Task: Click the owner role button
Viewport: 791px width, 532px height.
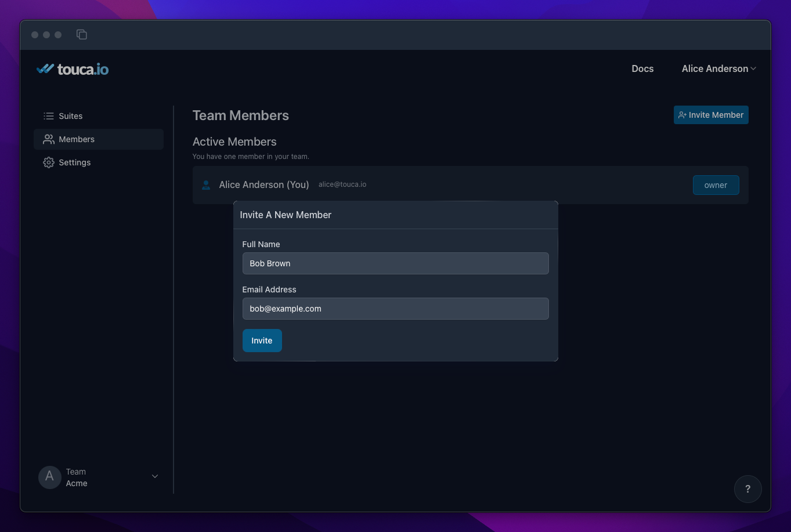Action: click(x=716, y=185)
